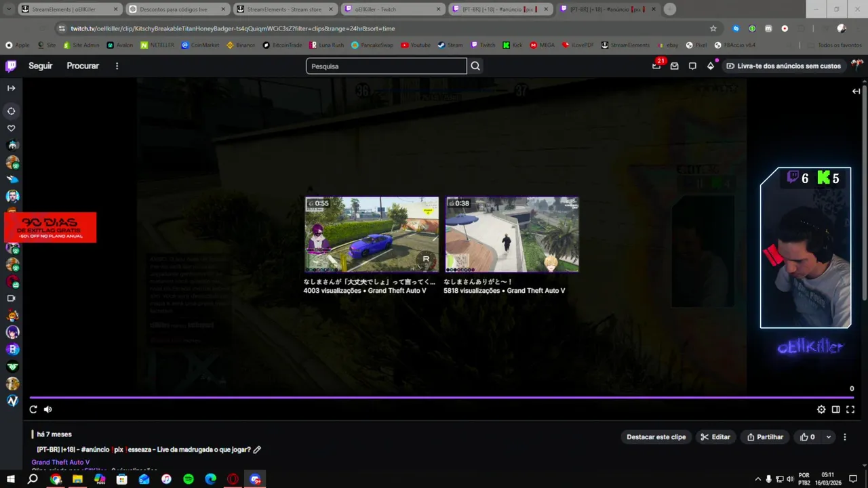Open Opera from the taskbar
The width and height of the screenshot is (868, 488).
tap(233, 479)
